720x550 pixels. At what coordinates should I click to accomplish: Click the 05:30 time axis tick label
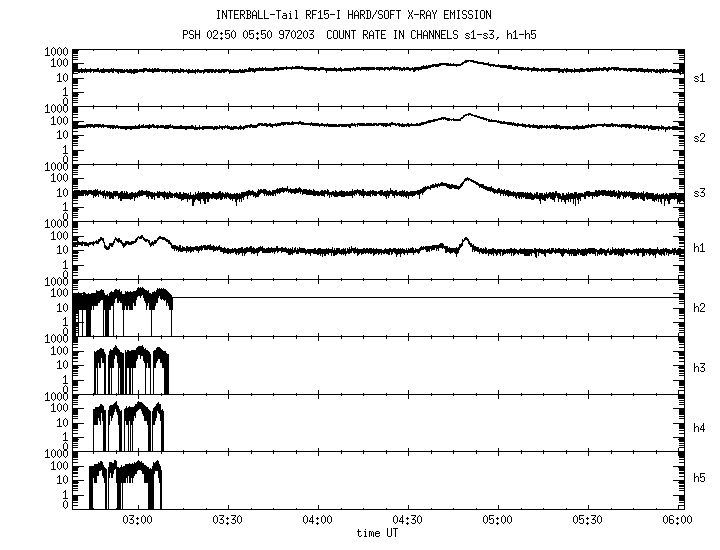pos(587,521)
